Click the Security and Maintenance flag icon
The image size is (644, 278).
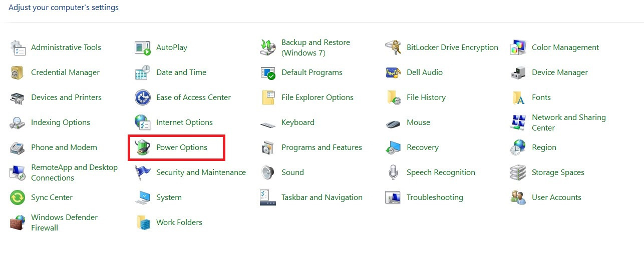[143, 172]
